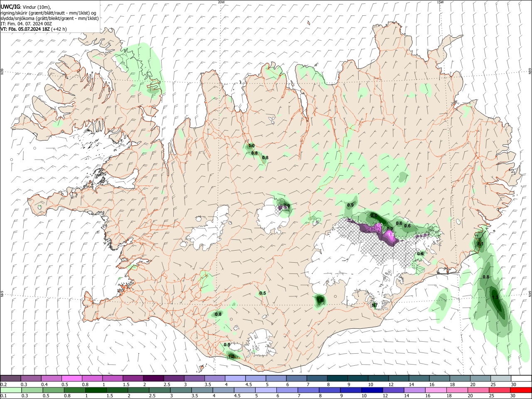Click the 20W longitude label at top
The image size is (532, 399).
221,2
